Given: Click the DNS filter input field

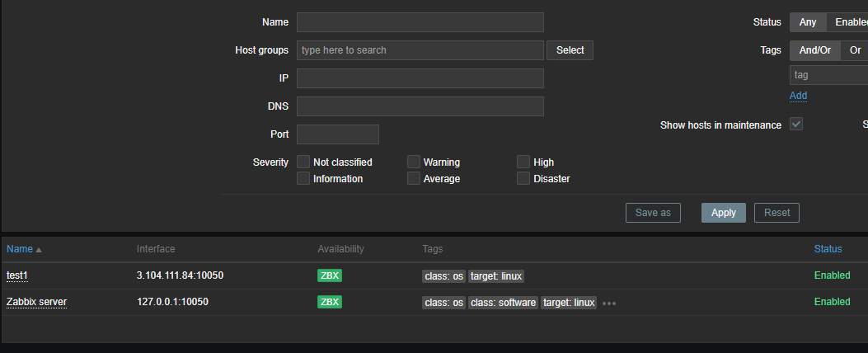Looking at the screenshot, I should [x=420, y=106].
